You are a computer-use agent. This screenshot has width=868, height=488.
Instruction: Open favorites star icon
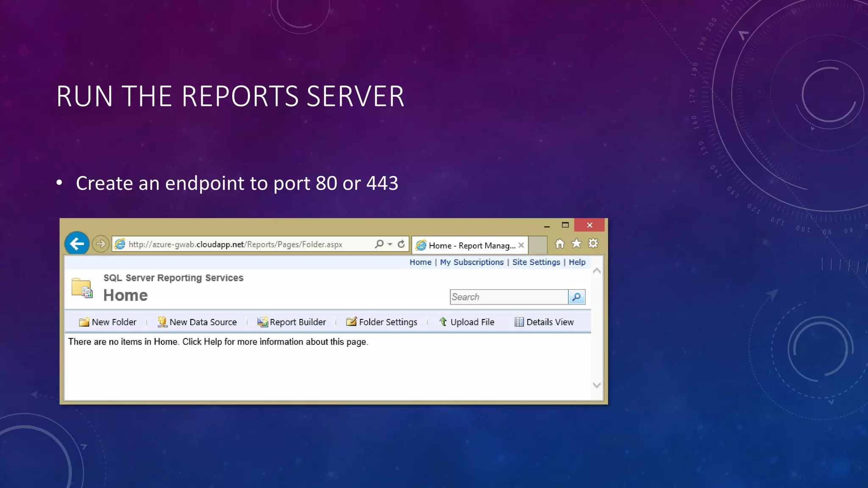point(576,244)
